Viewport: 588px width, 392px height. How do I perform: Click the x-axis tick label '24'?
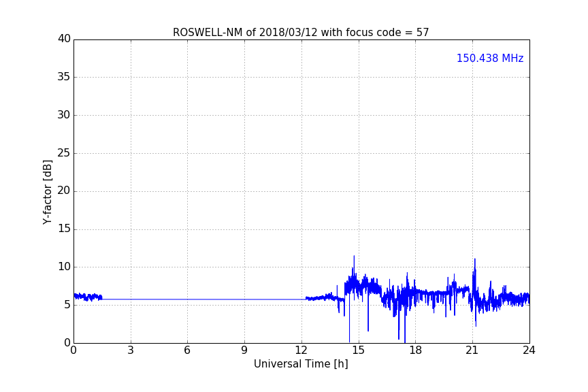529,350
